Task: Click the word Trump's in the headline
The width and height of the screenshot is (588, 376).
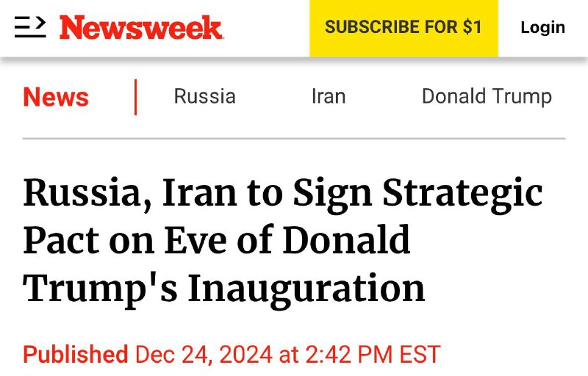Action: (x=98, y=287)
